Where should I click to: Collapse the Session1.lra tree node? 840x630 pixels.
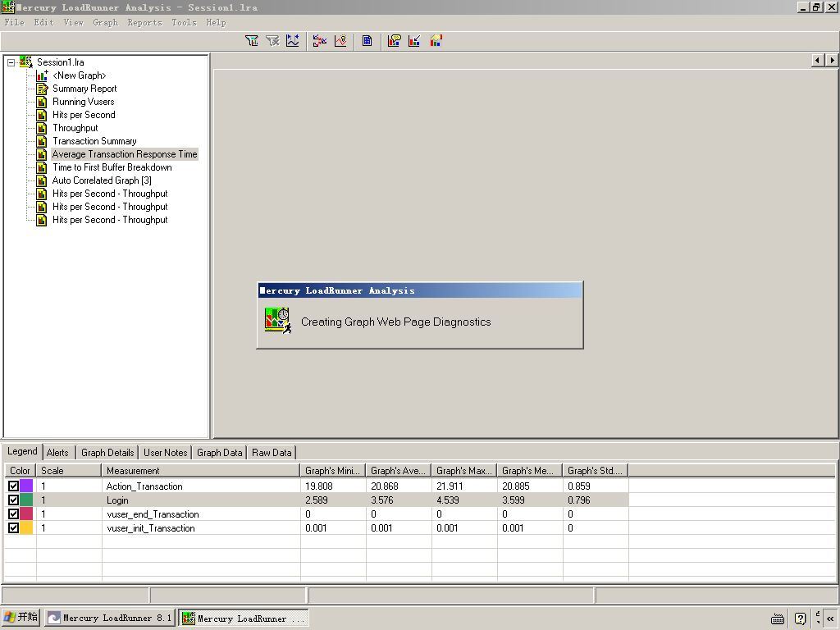[x=11, y=62]
